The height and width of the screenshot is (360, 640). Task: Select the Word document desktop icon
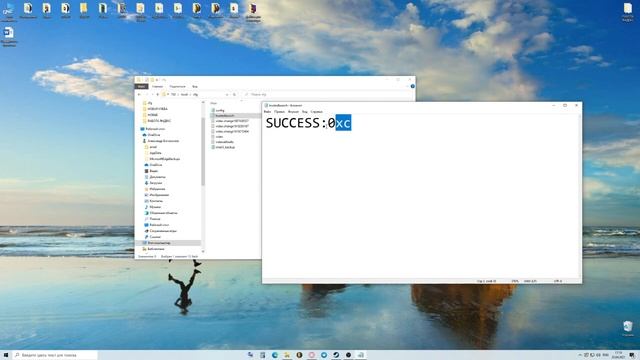tap(9, 37)
